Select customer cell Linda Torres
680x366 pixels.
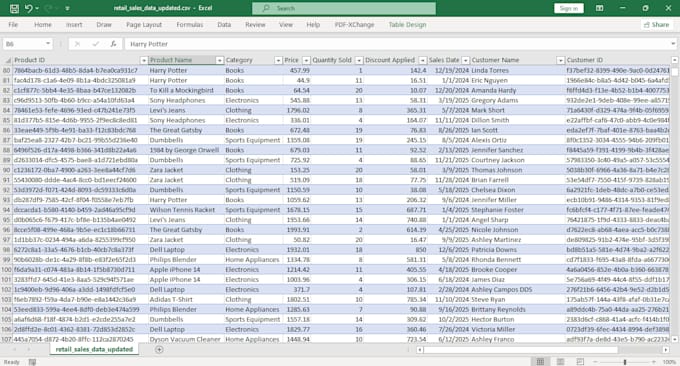tap(517, 70)
